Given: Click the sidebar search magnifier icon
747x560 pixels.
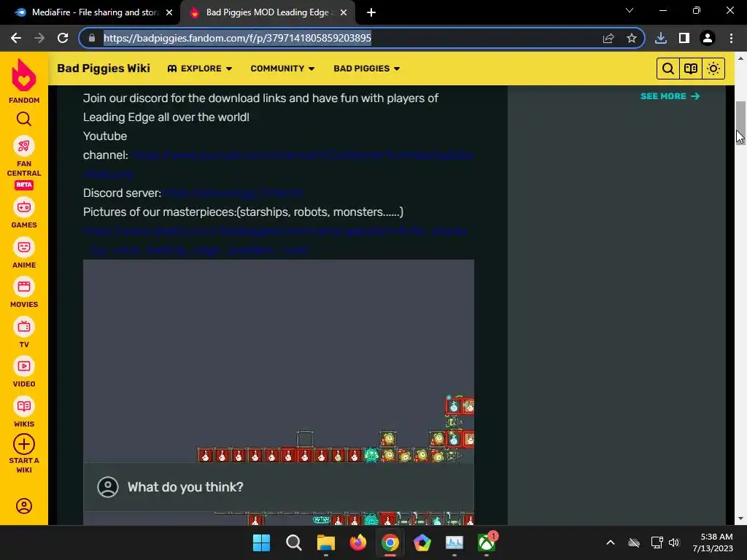Looking at the screenshot, I should click(x=24, y=119).
